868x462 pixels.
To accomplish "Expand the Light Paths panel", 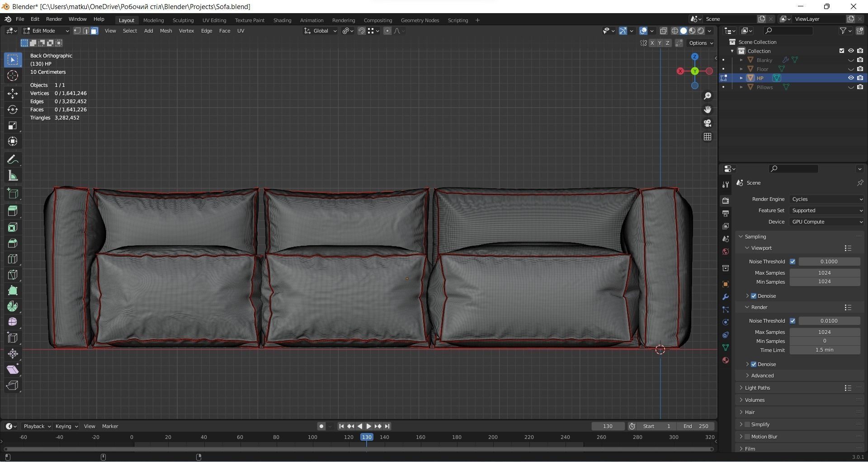I will coord(757,388).
